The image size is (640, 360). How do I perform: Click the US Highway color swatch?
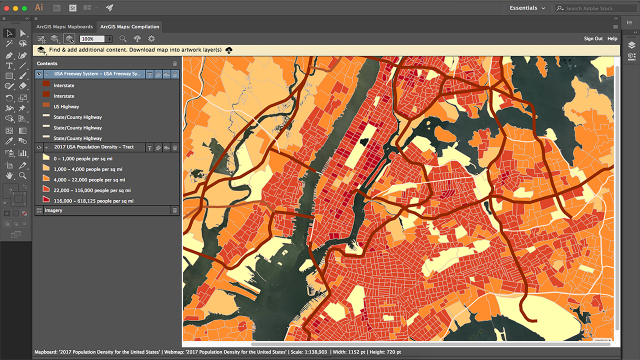pyautogui.click(x=46, y=105)
